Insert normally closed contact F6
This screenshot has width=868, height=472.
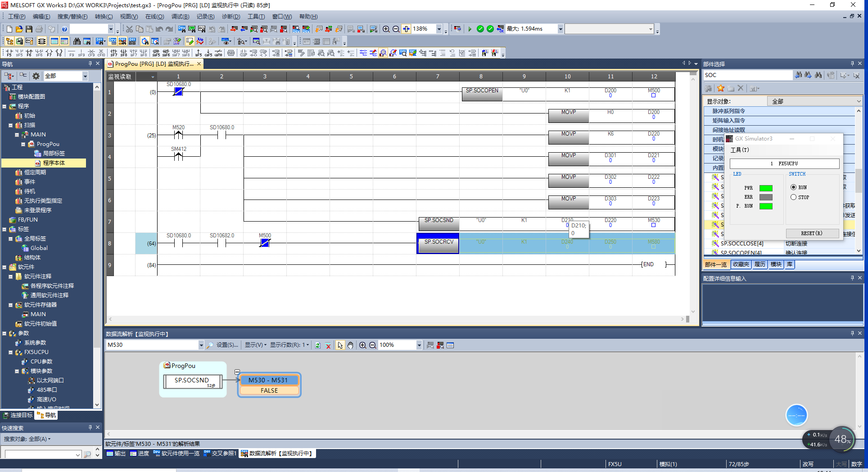click(x=29, y=53)
